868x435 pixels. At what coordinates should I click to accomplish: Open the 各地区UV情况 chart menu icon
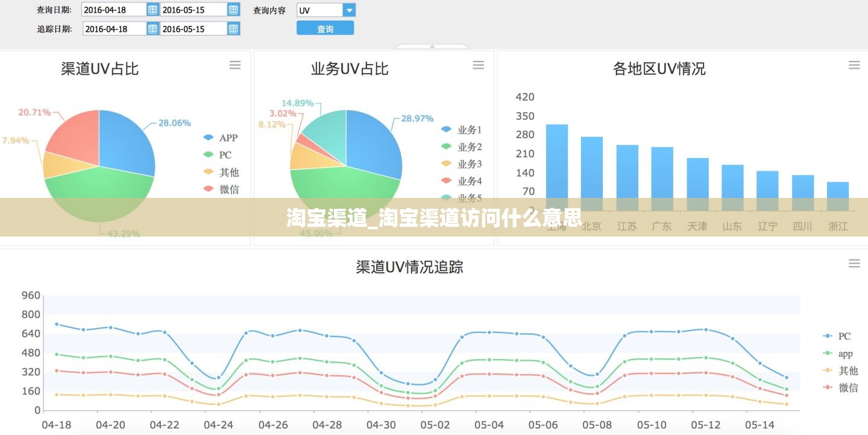pyautogui.click(x=854, y=65)
